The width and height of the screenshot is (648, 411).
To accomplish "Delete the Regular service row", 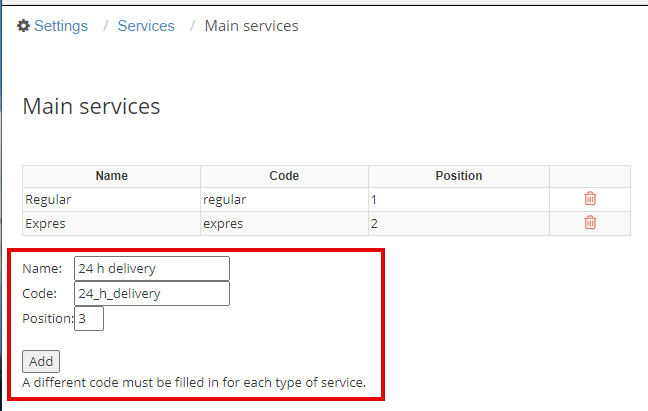I will point(590,199).
